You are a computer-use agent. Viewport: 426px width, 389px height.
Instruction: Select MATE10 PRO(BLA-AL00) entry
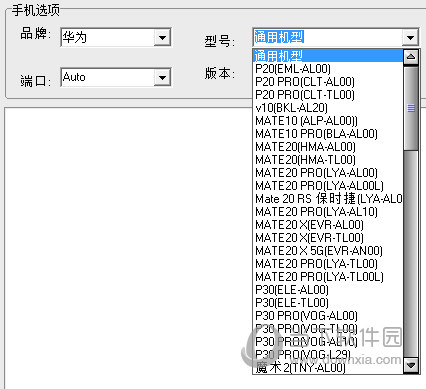point(328,134)
